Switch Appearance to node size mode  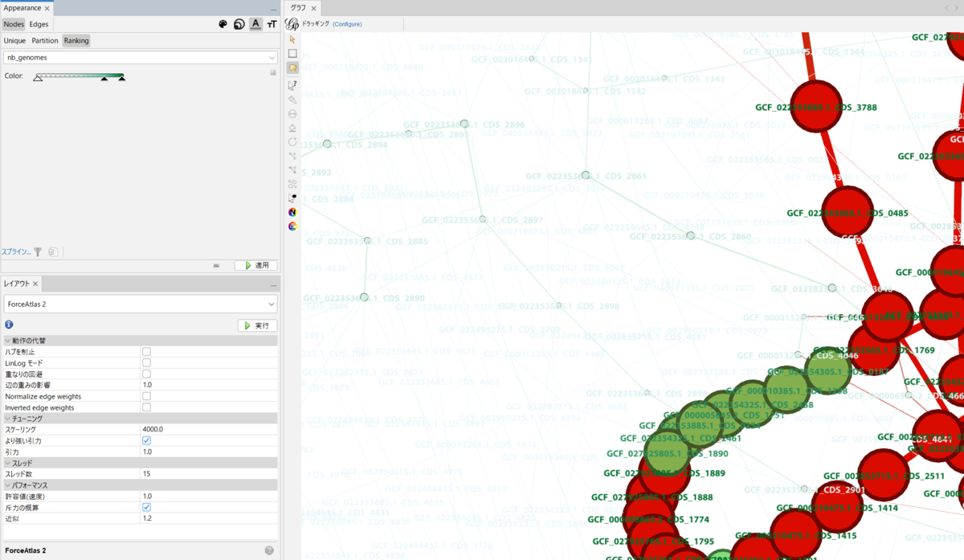239,24
